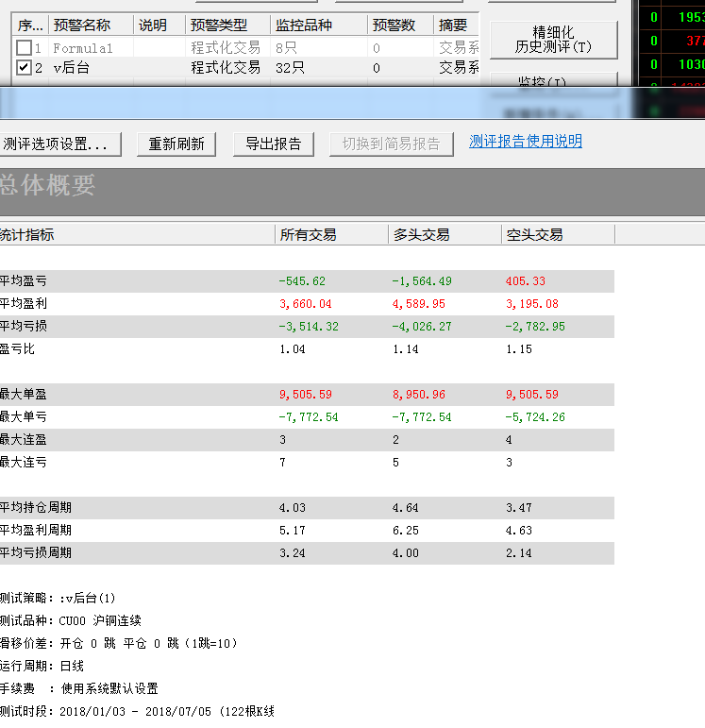Click value -2,782.95

tap(535, 327)
